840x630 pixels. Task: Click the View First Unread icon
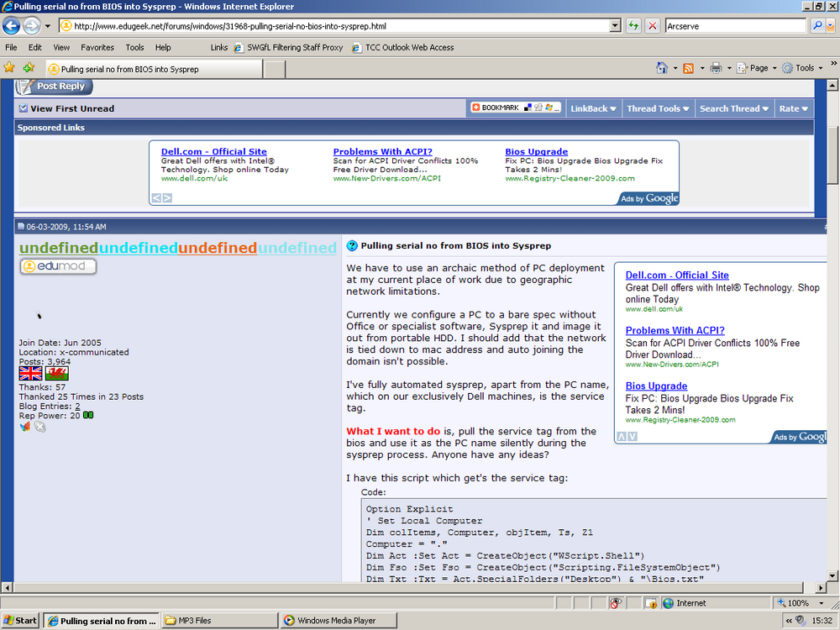(23, 108)
